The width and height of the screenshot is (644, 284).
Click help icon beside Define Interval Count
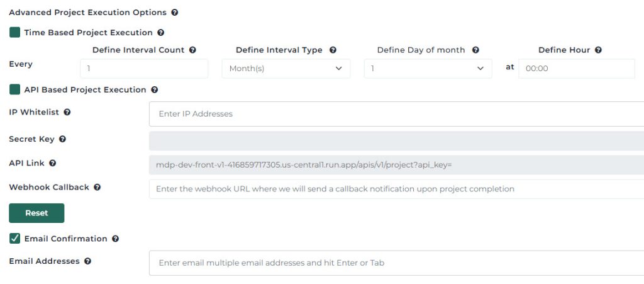point(192,50)
